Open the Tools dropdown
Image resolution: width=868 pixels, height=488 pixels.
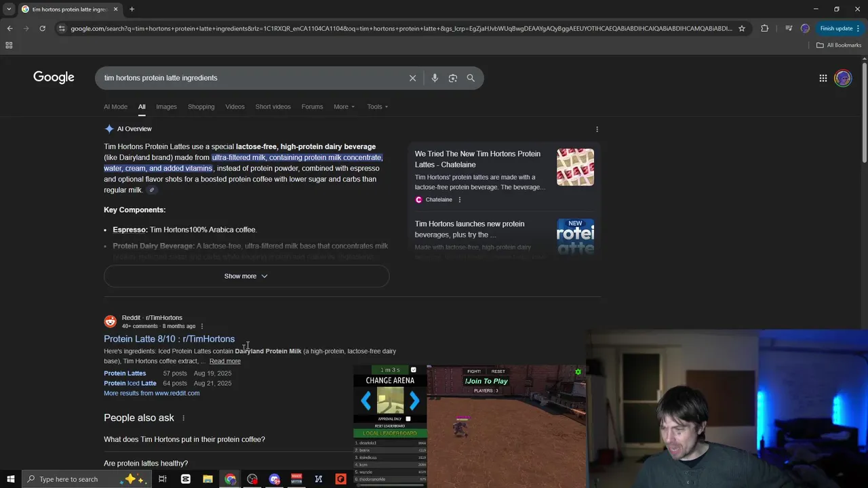[378, 106]
